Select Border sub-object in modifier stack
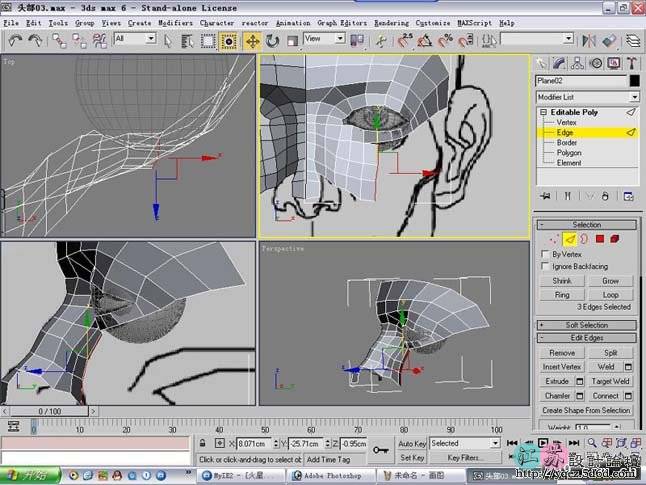 coord(567,143)
